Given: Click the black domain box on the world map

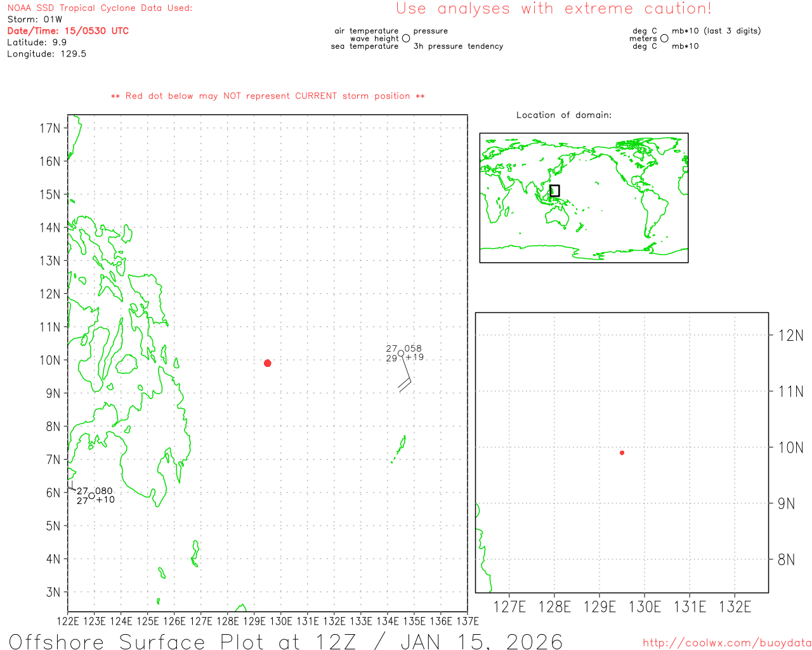Looking at the screenshot, I should click(x=554, y=190).
